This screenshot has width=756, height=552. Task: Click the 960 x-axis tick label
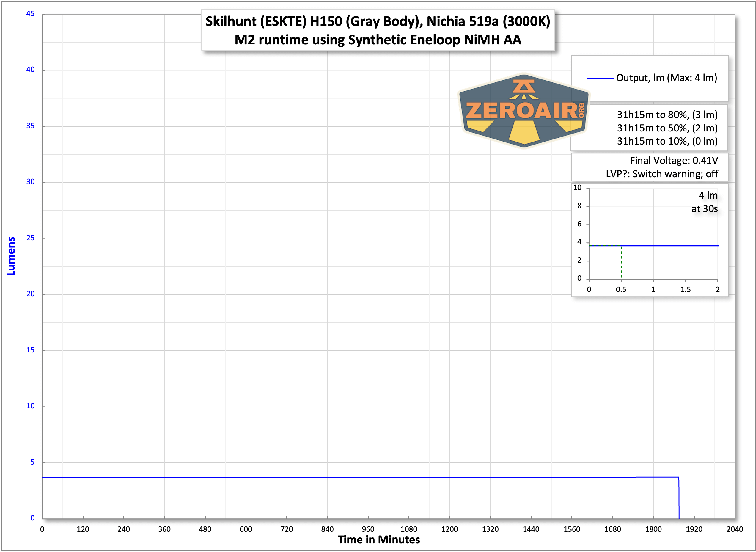tap(368, 529)
